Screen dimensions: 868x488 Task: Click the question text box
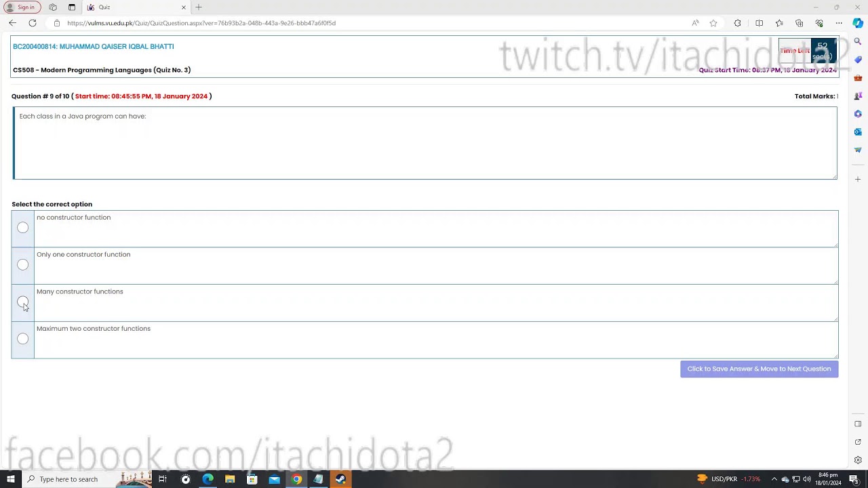[425, 143]
